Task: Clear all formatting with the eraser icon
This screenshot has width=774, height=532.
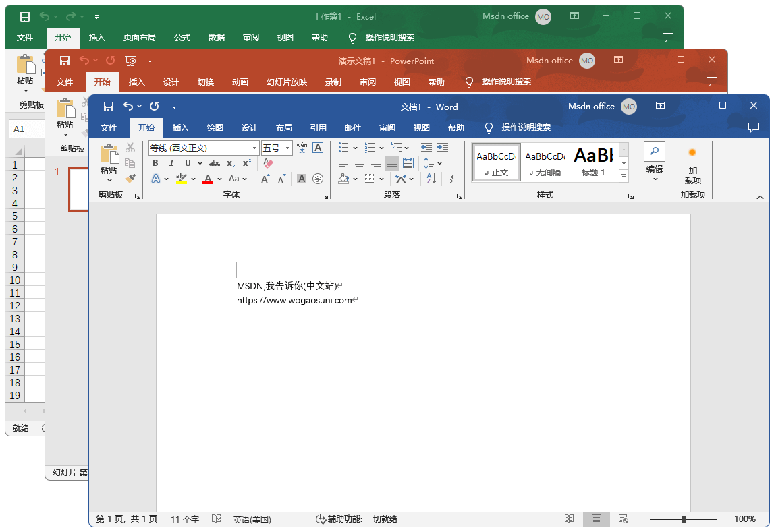Action: 268,163
